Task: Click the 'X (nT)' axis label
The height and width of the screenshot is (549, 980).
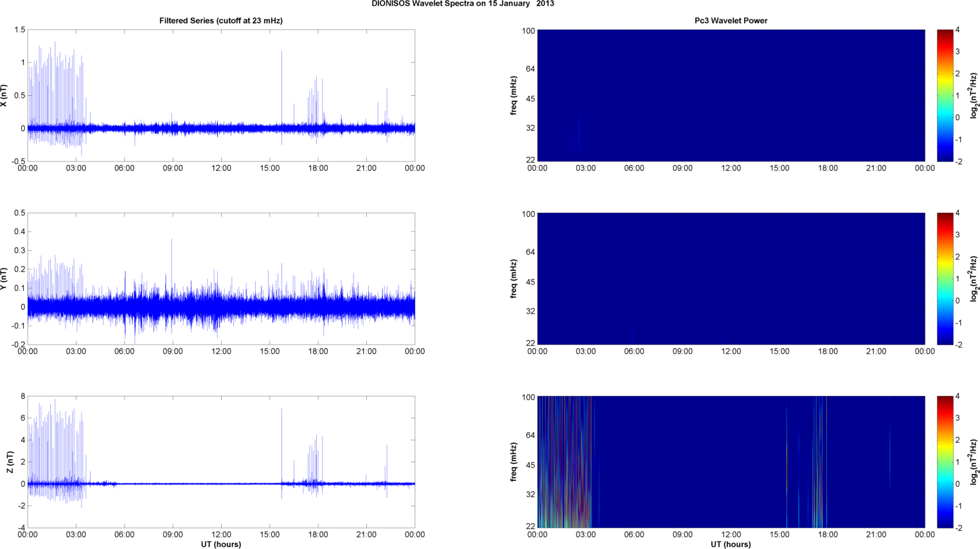Action: [4, 96]
